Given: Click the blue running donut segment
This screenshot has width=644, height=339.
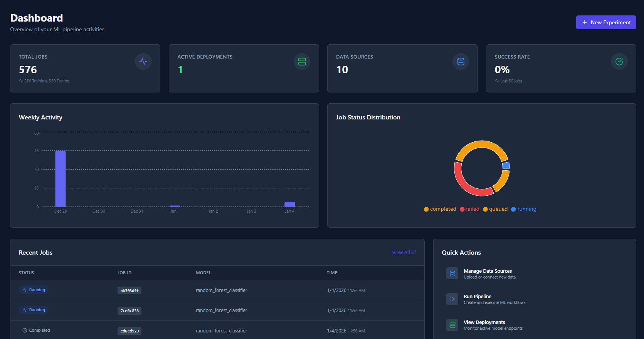Looking at the screenshot, I should coord(506,165).
